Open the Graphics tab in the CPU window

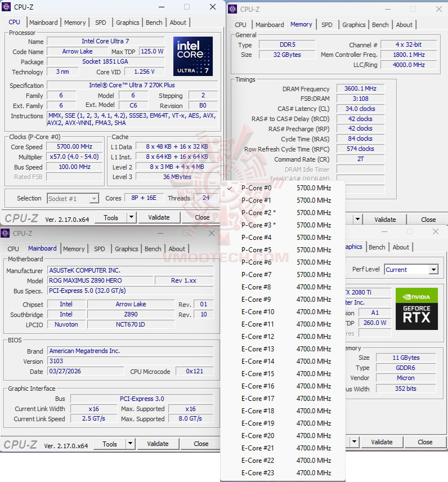pyautogui.click(x=128, y=23)
